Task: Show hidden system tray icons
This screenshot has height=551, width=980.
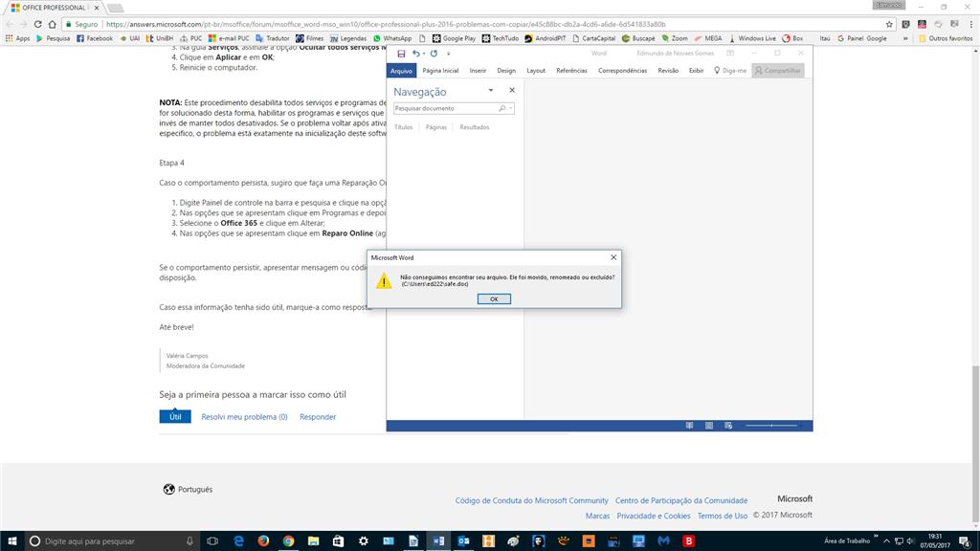Action: 886,541
